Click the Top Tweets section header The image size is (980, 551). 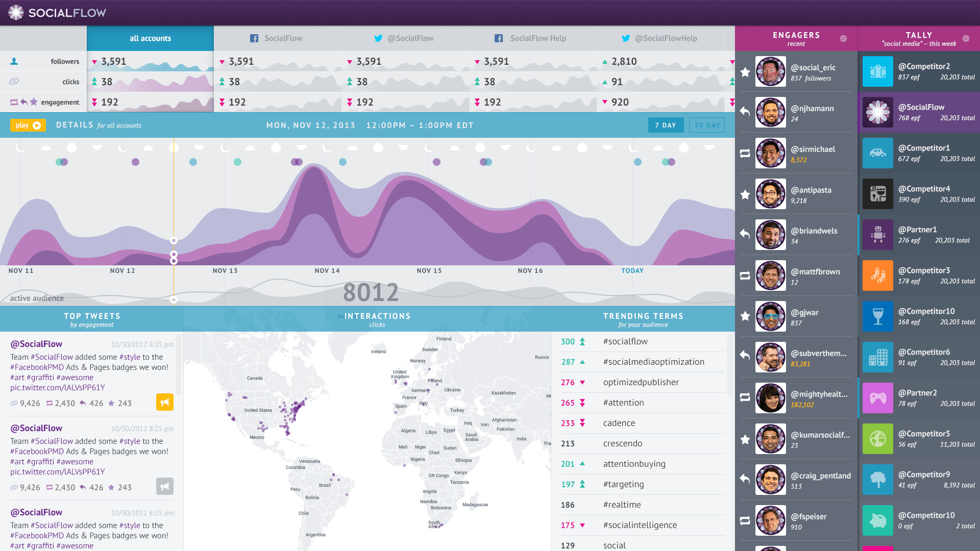coord(92,319)
